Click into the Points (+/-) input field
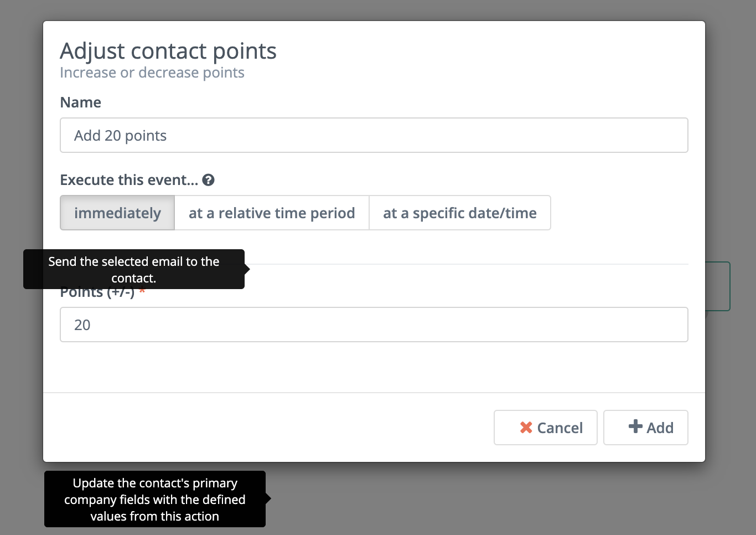The image size is (756, 535). click(x=374, y=325)
